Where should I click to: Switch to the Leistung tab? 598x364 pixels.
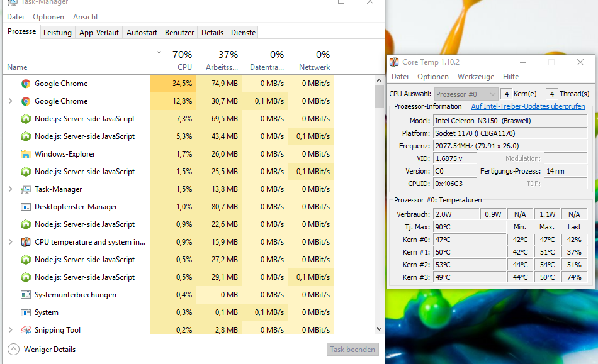pos(57,32)
